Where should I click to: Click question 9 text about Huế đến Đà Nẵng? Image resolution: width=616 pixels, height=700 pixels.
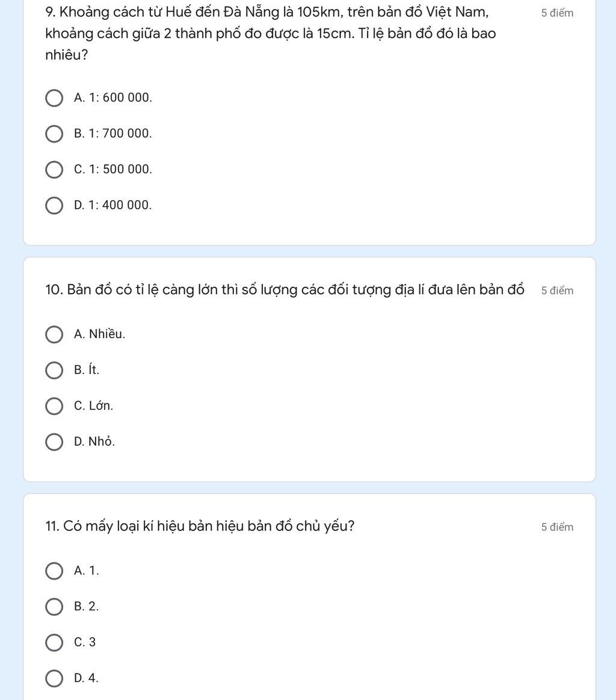pos(271,34)
